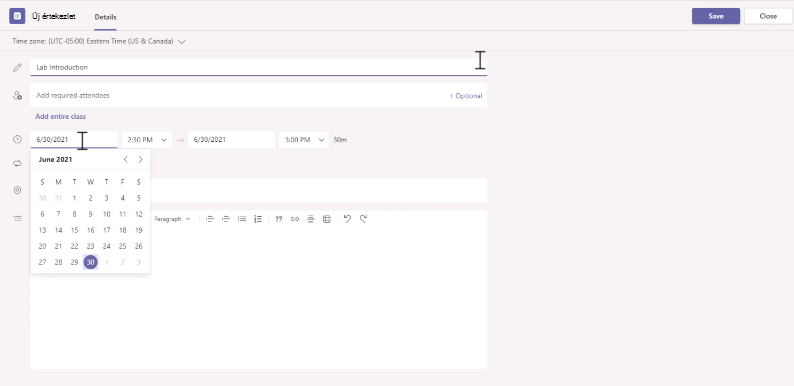Select May 31 greyed date in calendar
The image size is (794, 386).
(58, 198)
